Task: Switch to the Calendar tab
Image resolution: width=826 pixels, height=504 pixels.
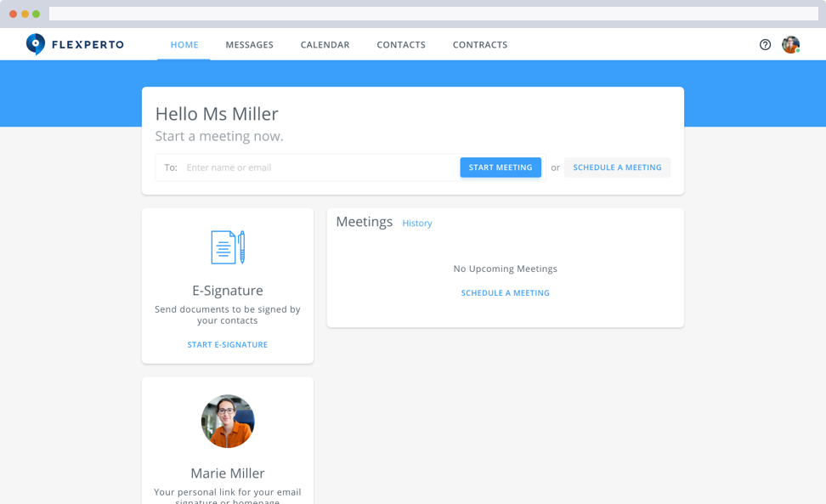Action: [325, 45]
